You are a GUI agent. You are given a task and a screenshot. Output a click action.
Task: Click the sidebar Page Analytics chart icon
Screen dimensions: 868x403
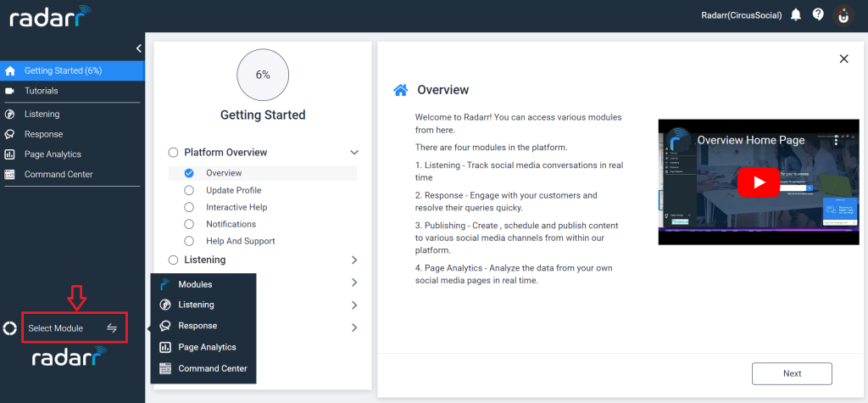[9, 154]
